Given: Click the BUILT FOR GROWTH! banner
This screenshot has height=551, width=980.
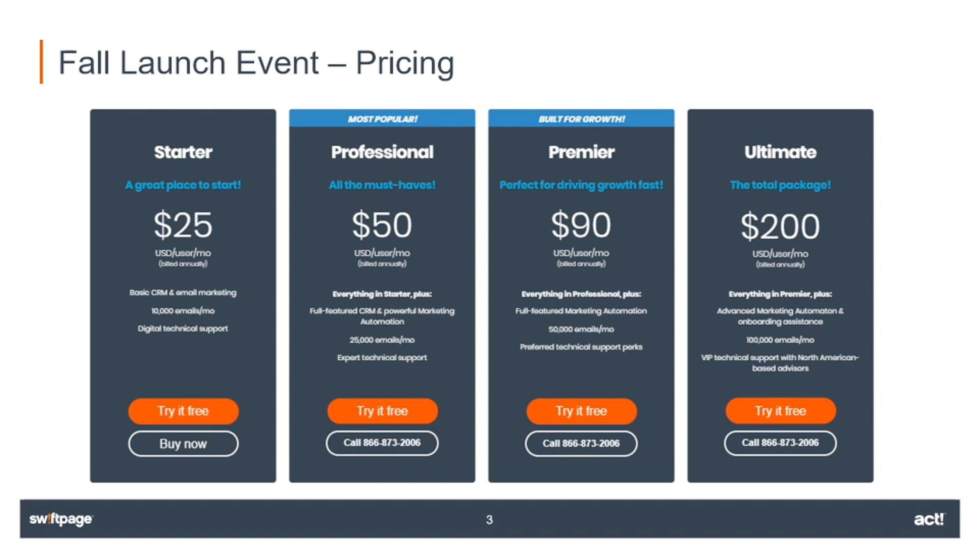Looking at the screenshot, I should click(x=581, y=118).
